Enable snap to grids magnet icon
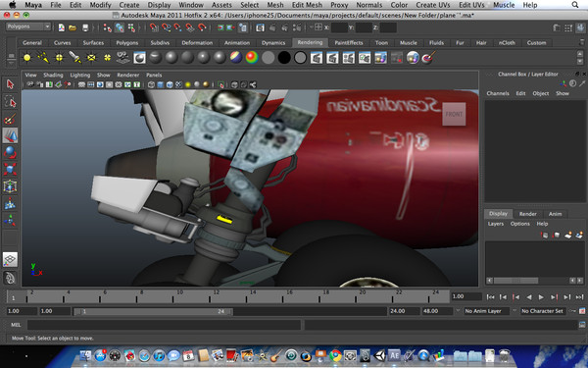 tap(154, 27)
